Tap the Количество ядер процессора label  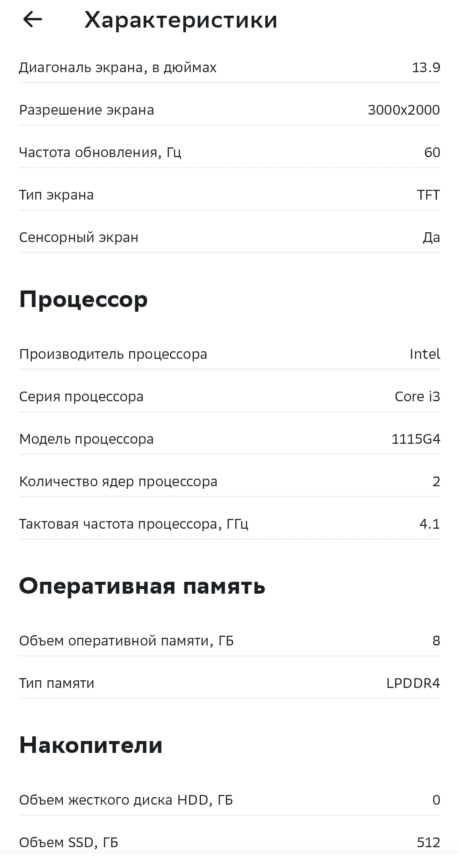click(x=118, y=482)
